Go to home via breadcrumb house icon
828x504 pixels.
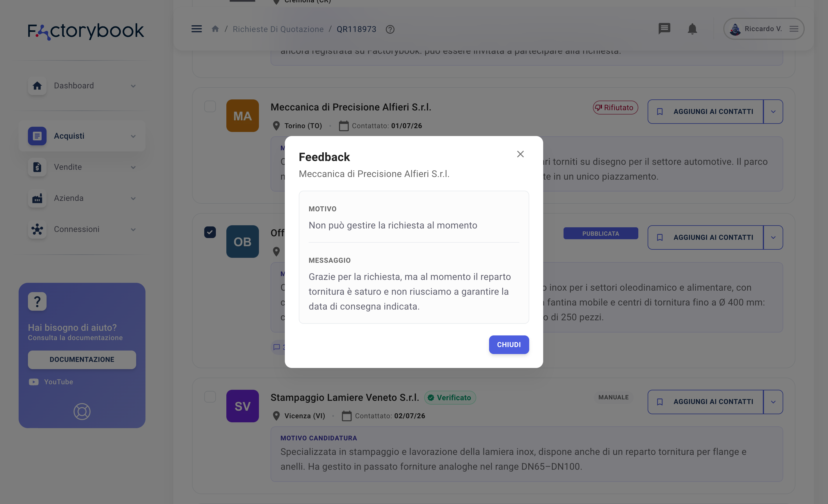click(215, 29)
